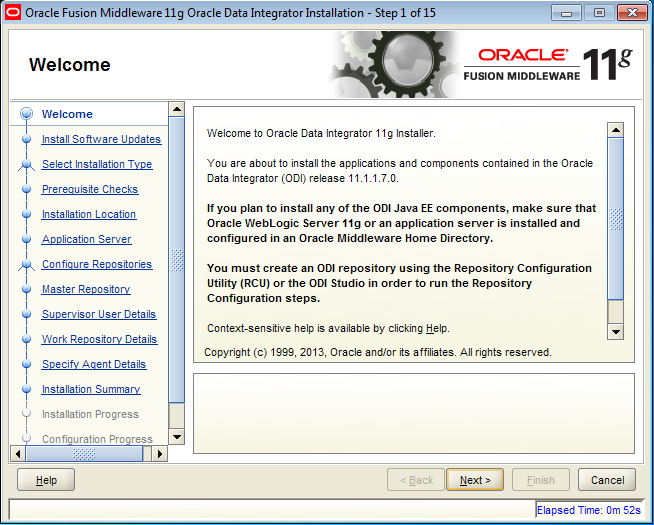
Task: Click the Welcome step bullet icon
Action: 26,113
